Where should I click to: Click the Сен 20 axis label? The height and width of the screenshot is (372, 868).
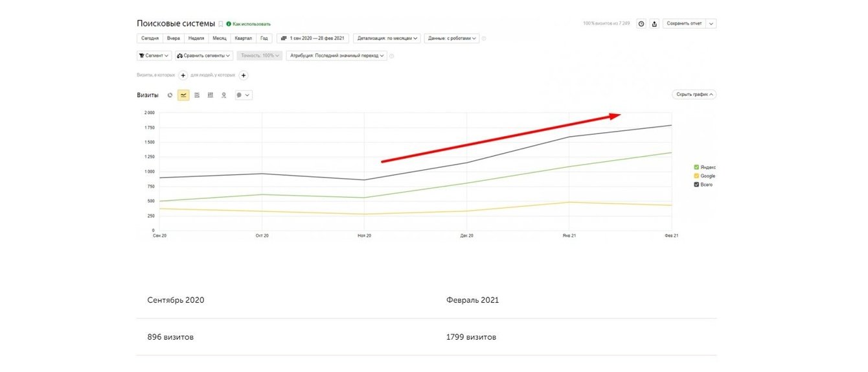pos(160,236)
